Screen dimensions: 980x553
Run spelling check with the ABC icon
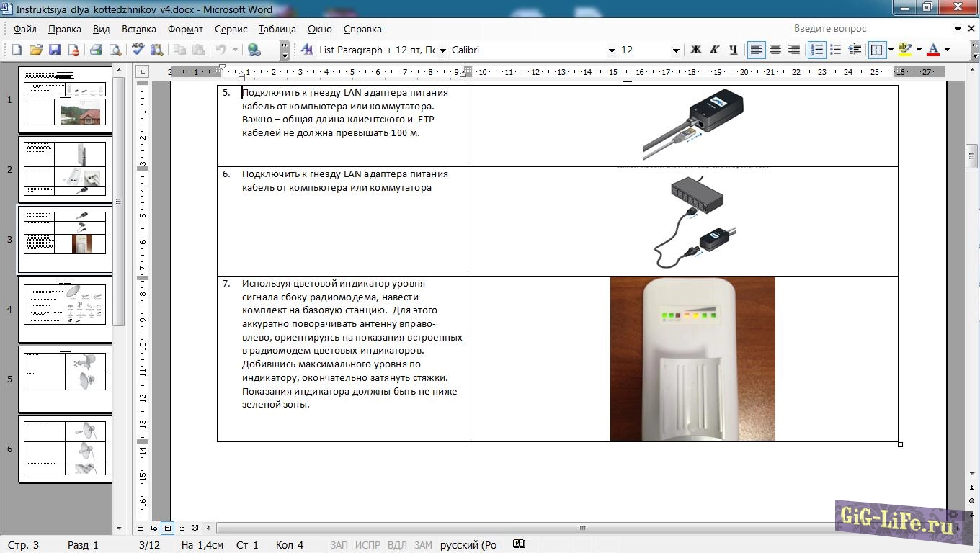(x=138, y=50)
